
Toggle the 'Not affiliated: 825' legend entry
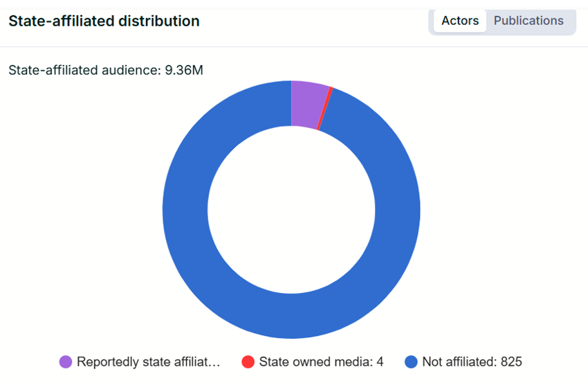click(472, 362)
